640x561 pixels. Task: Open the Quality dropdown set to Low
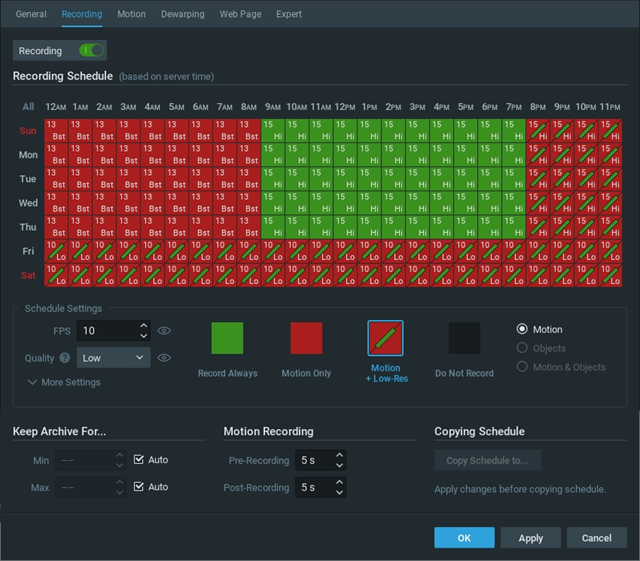[113, 358]
